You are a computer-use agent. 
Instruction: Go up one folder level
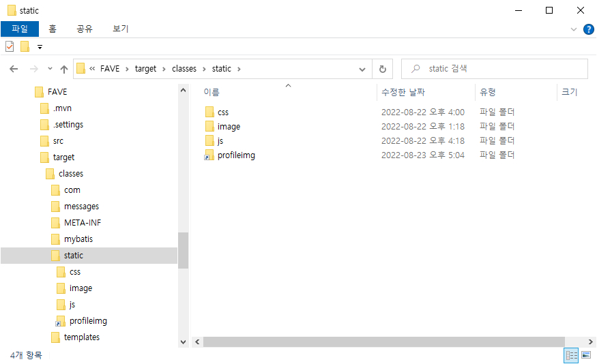[64, 69]
